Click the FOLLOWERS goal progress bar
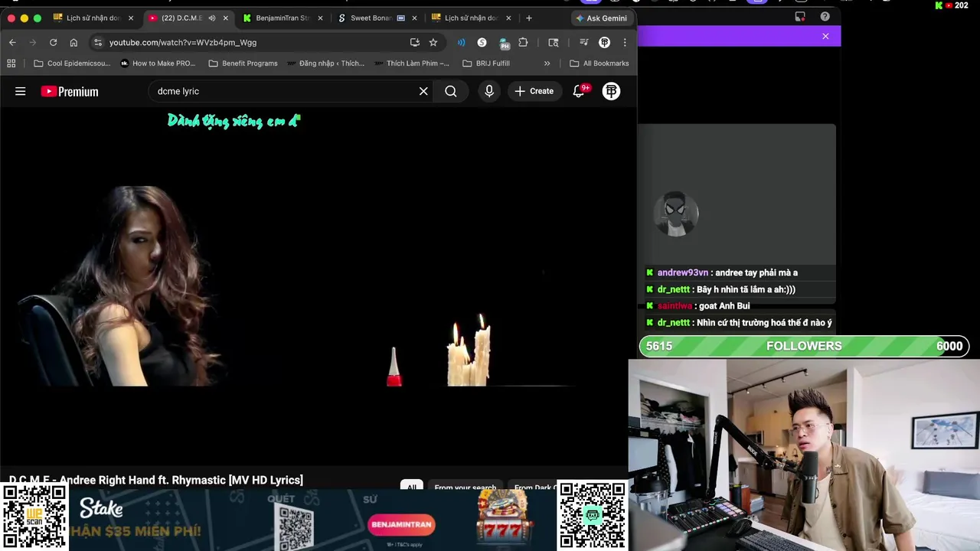 pyautogui.click(x=804, y=346)
